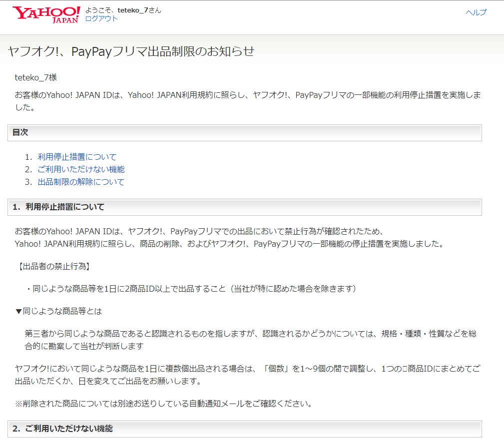Click the paragraph starting 第三者から同じような商品
Screen dimensions: 504x443
coord(250,340)
